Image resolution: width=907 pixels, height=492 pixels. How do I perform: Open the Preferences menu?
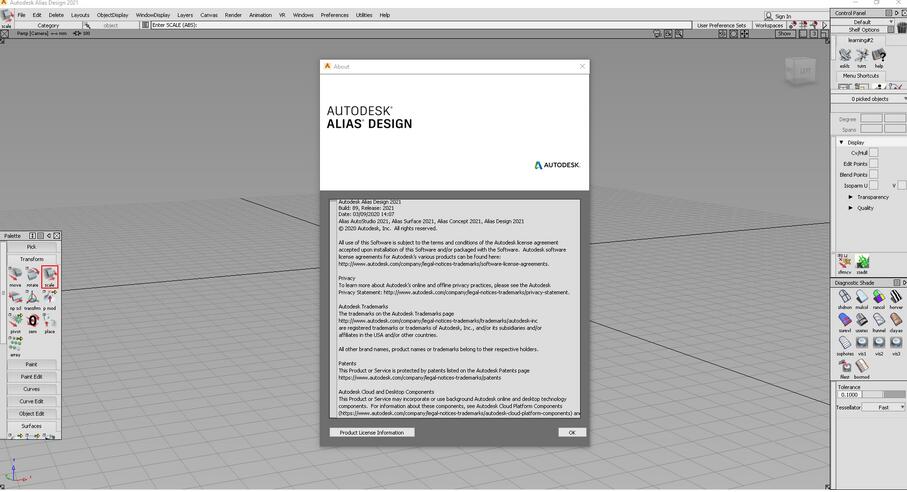(334, 15)
